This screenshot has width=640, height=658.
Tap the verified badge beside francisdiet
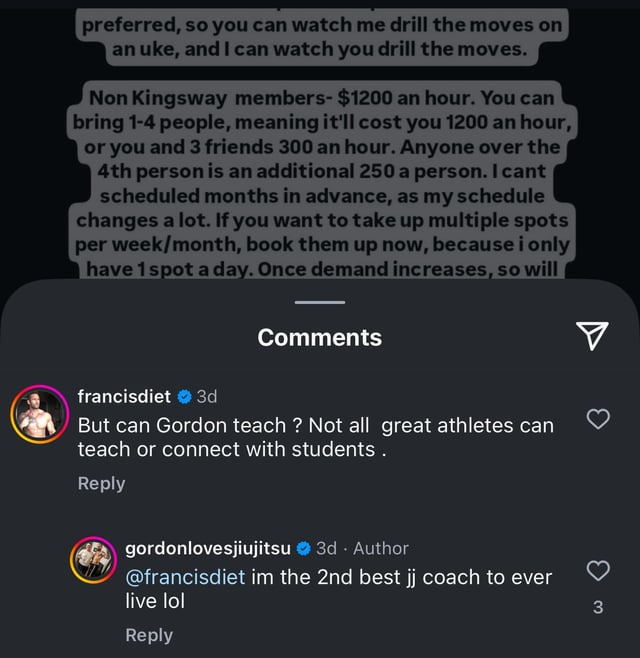click(x=183, y=396)
